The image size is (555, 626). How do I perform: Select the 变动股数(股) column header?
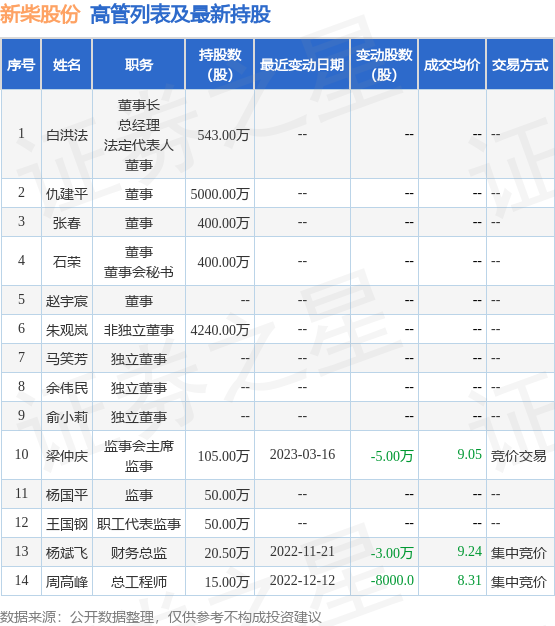(384, 65)
